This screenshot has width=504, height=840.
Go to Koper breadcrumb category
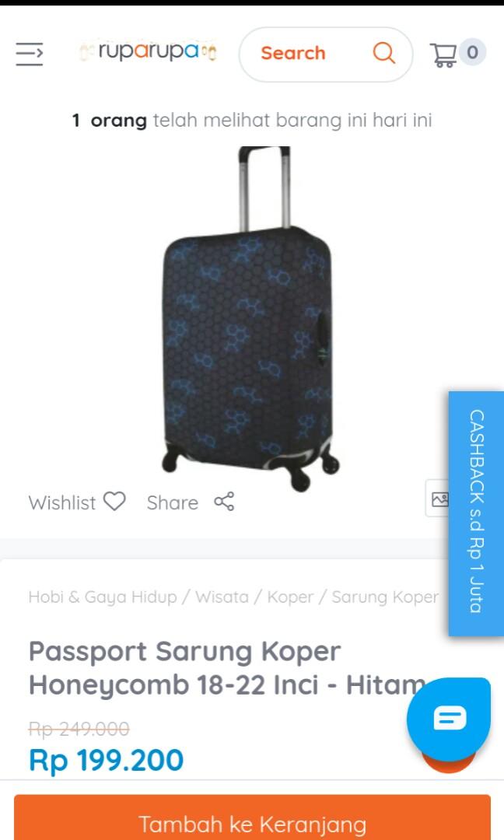coord(290,597)
